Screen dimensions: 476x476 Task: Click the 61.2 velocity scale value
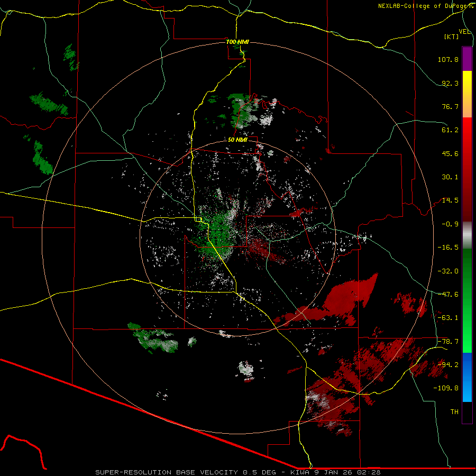coord(450,130)
